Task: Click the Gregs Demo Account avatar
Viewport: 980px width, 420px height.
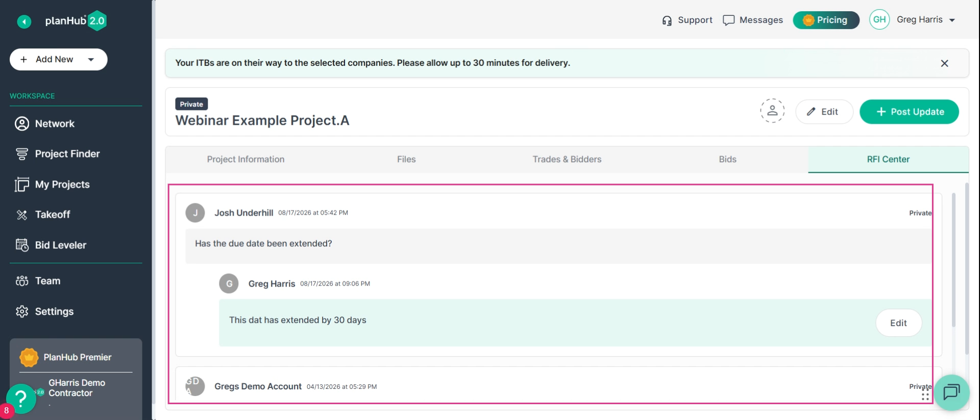Action: 195,386
